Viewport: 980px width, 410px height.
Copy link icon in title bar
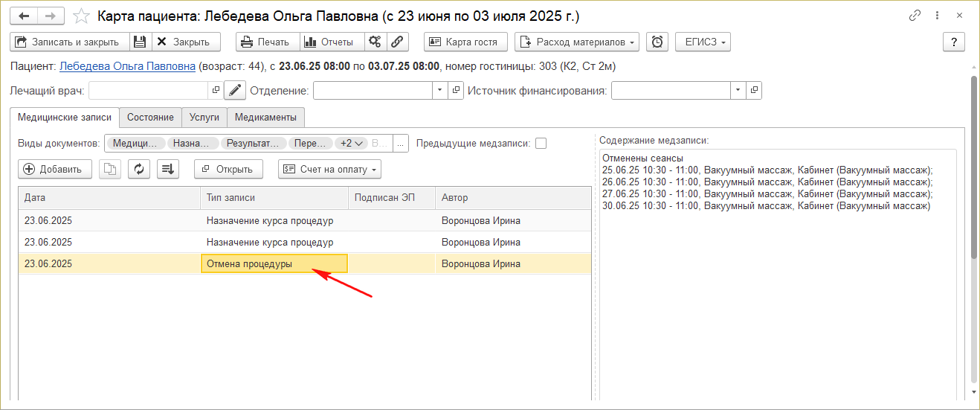click(915, 16)
